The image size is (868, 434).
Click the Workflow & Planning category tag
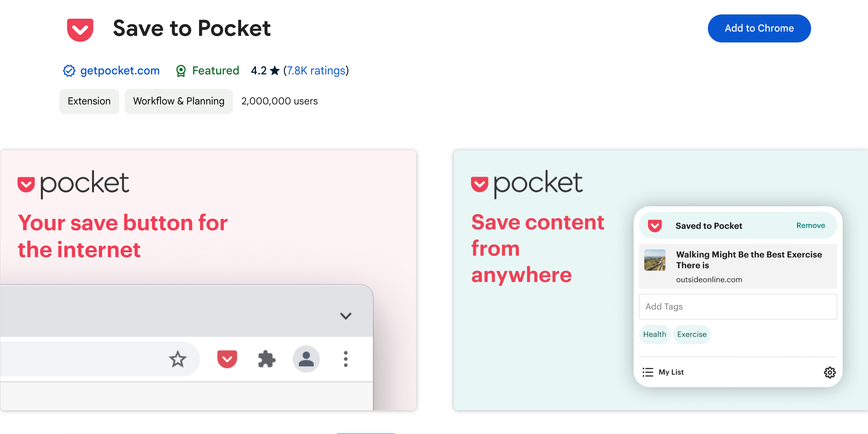[x=178, y=101]
